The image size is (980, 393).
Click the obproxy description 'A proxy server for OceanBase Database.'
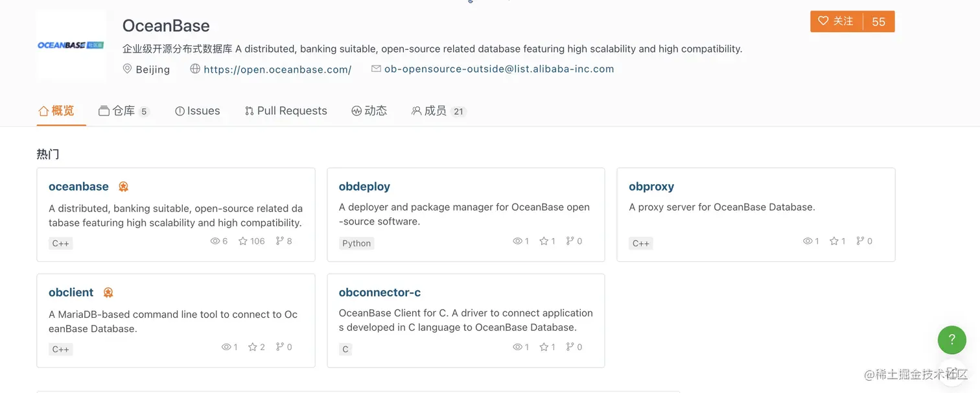click(722, 208)
